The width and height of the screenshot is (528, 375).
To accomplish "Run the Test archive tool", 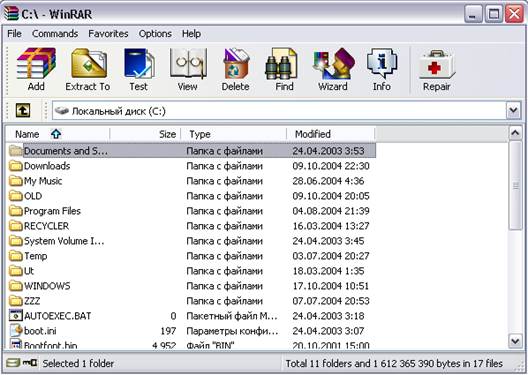I will coord(139,64).
